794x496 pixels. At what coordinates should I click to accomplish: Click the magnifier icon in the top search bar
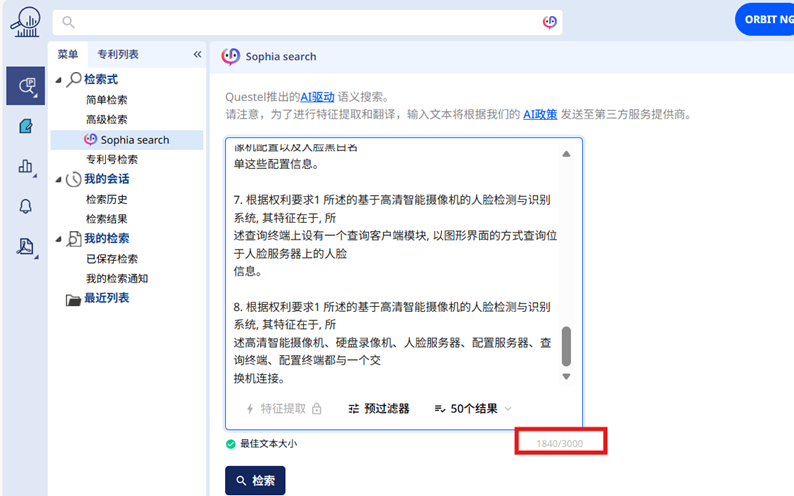[x=68, y=22]
